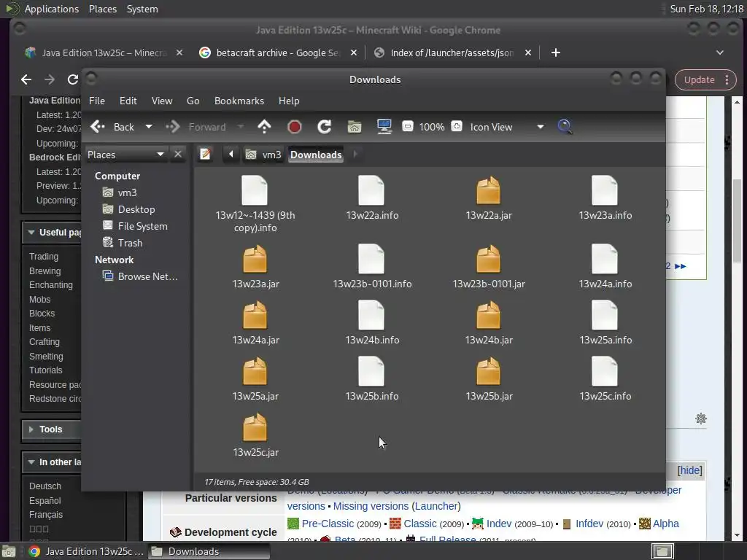Open the Go menu
The height and width of the screenshot is (560, 747).
[193, 101]
